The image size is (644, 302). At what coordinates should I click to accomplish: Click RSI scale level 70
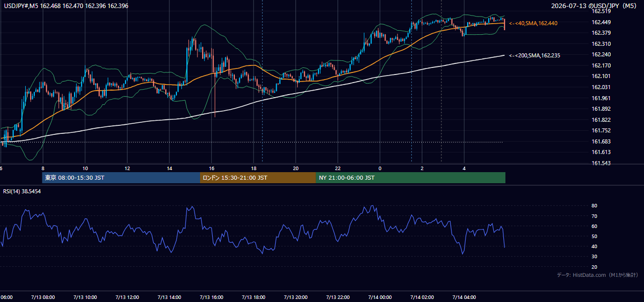coord(595,216)
